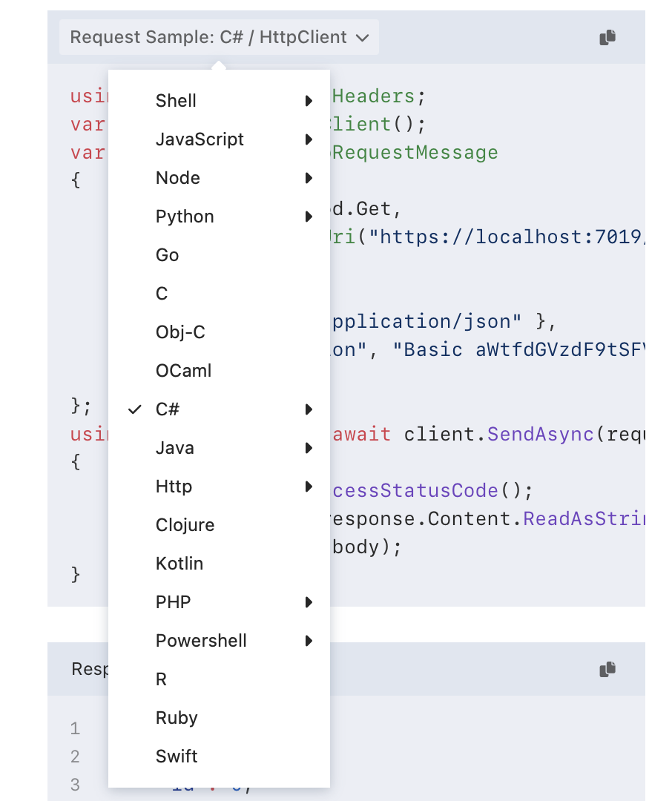672x801 pixels.
Task: Select Clojure from the language list
Action: [185, 525]
